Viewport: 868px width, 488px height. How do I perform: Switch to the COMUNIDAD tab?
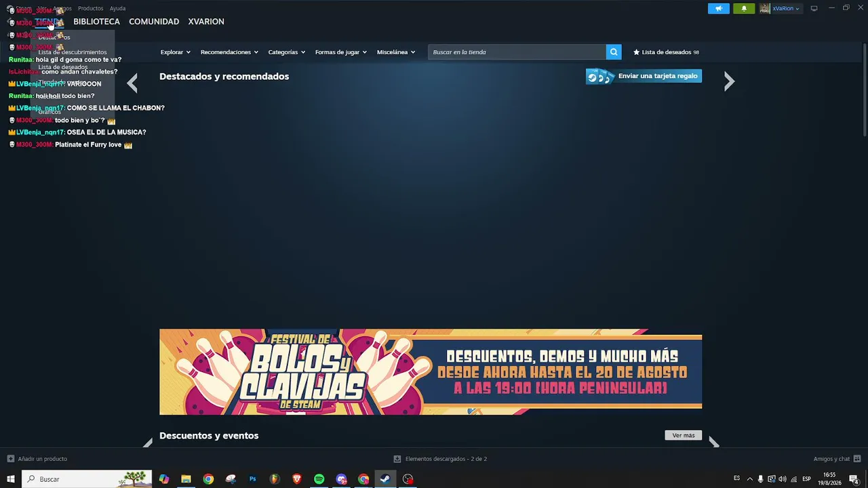coord(154,22)
